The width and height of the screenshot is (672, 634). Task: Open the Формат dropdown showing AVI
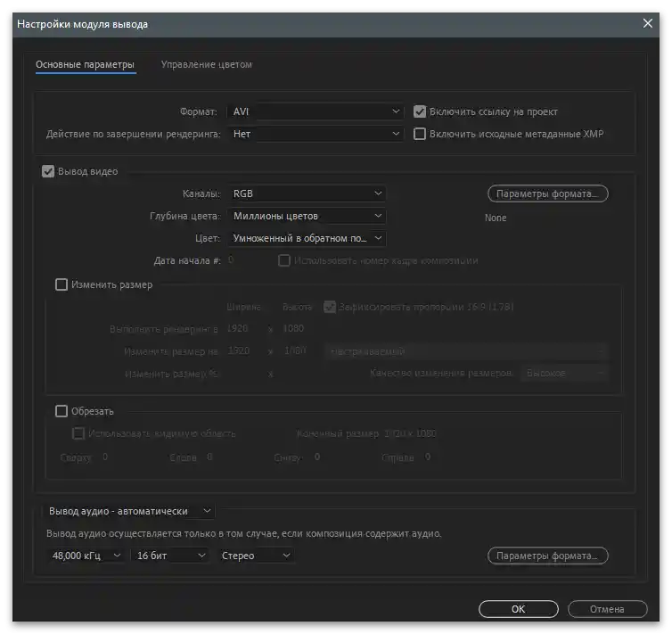(316, 111)
